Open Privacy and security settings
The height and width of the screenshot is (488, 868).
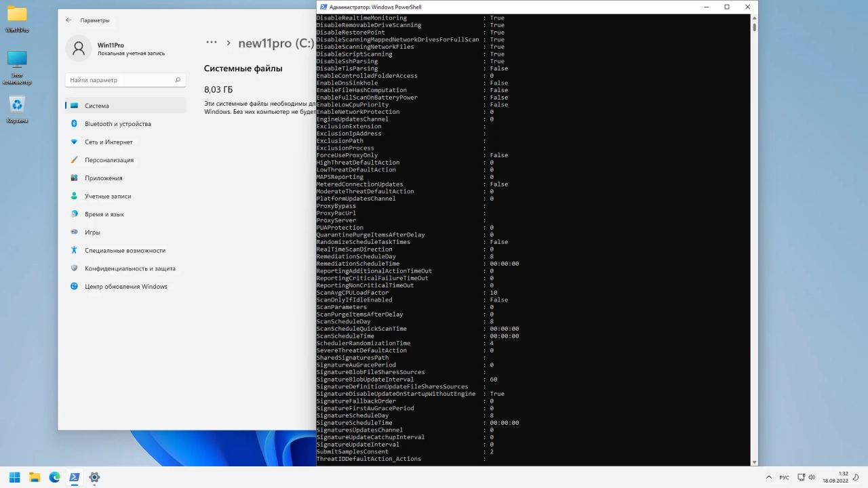point(125,268)
